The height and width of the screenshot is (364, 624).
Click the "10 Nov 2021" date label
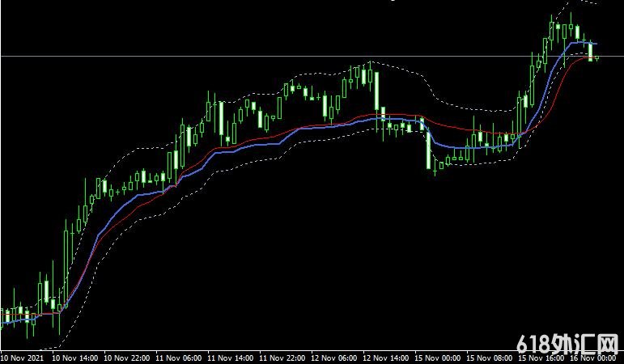[22, 357]
